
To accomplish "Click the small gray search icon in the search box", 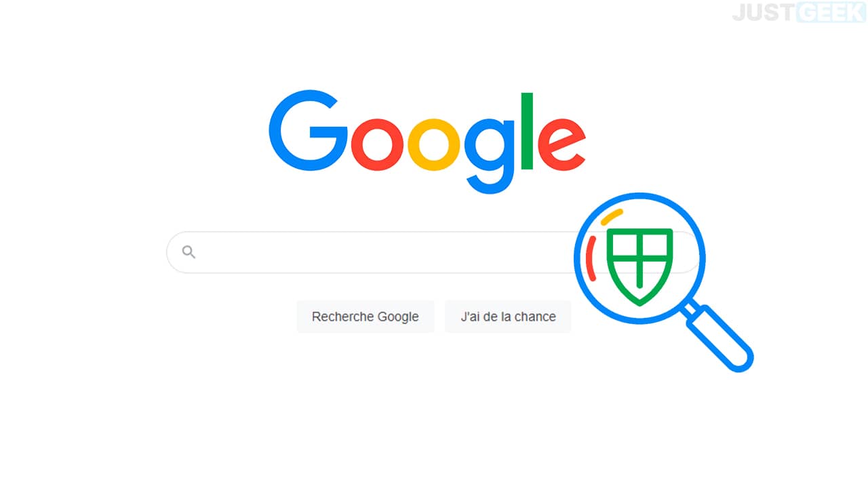I will click(x=189, y=252).
